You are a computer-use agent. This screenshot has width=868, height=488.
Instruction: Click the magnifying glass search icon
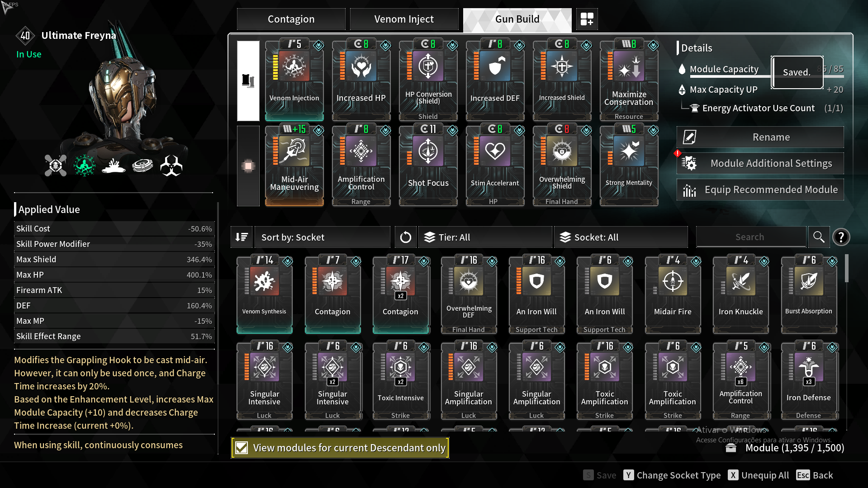click(819, 237)
